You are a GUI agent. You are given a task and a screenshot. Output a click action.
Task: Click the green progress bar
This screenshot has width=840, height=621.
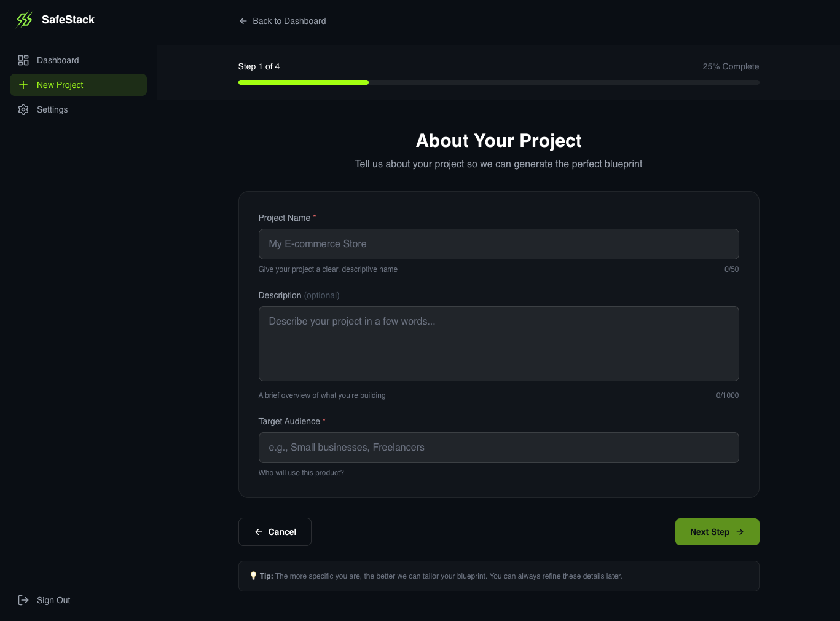(303, 82)
